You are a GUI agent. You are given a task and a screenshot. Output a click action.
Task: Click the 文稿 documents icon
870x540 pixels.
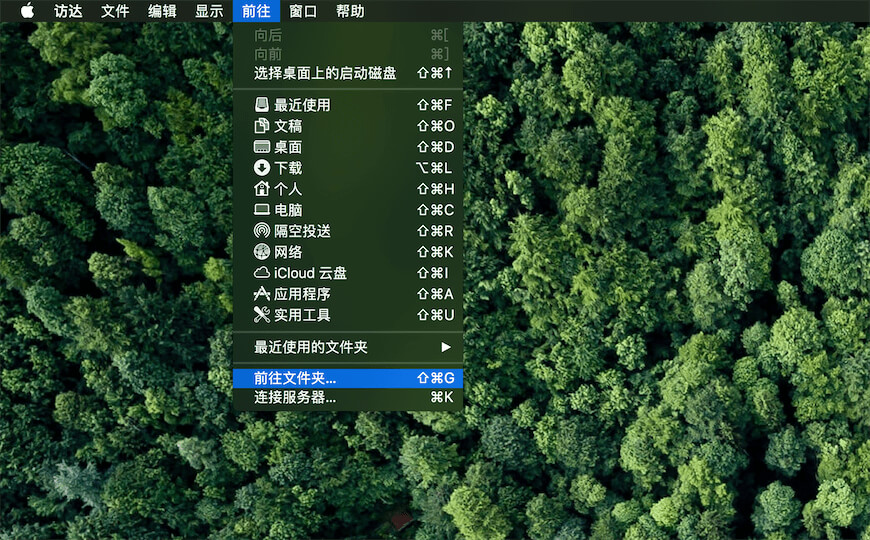[x=261, y=125]
